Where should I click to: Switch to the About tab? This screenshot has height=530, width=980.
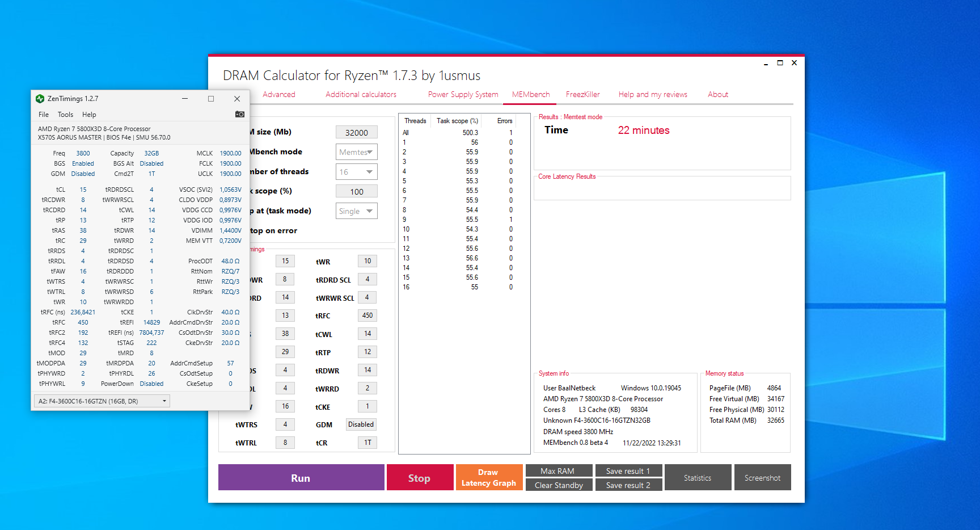coord(718,95)
